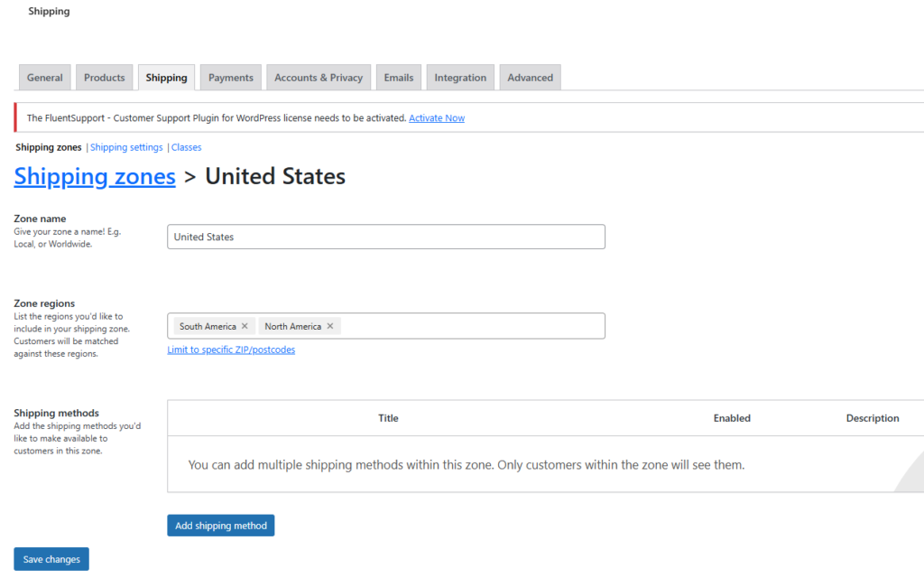Click the Add shipping method button

(x=220, y=526)
